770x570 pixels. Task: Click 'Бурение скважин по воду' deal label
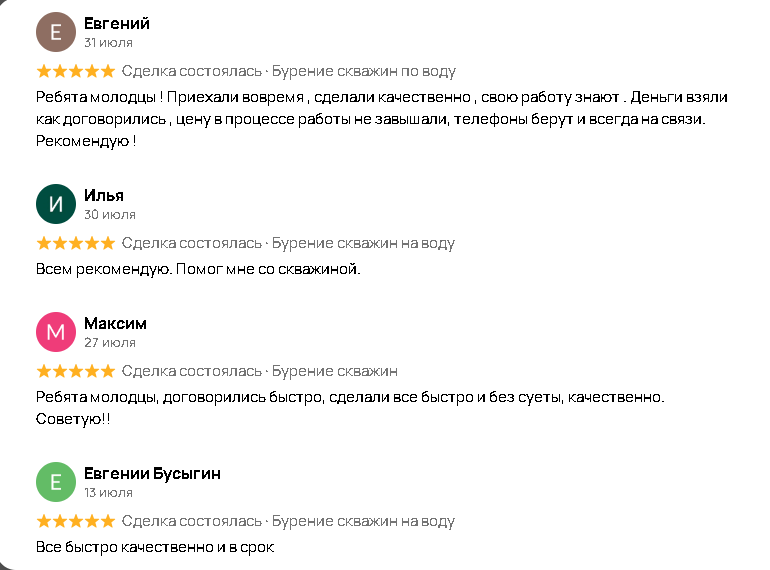(364, 71)
